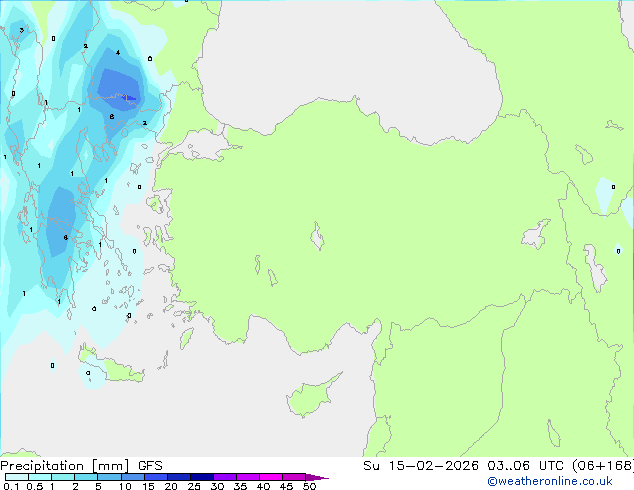Image resolution: width=634 pixels, height=490 pixels.
Task: Click the legend label '45'
Action: coord(286,486)
